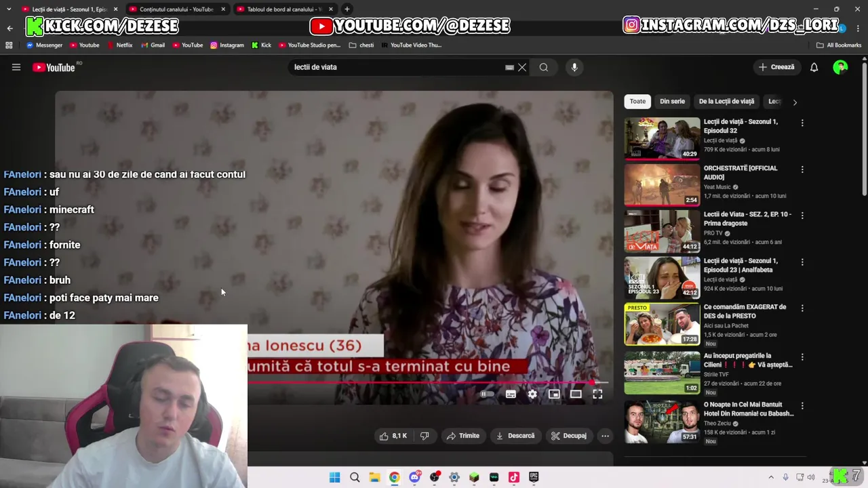This screenshot has height=488, width=868.
Task: Select De la Lecții de viață chip
Action: click(726, 102)
